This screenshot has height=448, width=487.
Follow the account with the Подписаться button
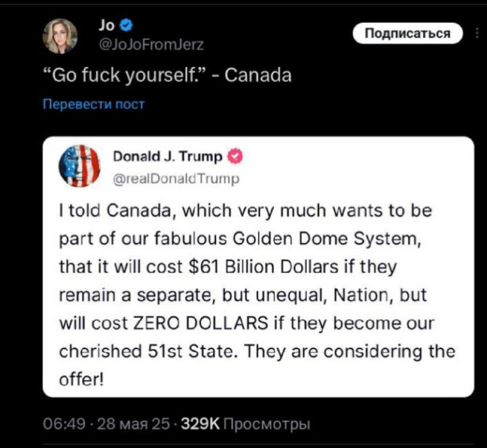(407, 33)
